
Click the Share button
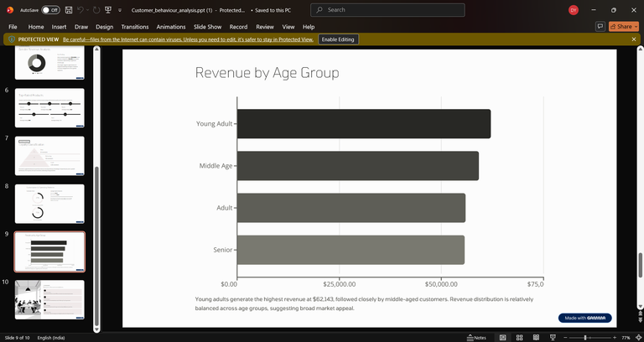pyautogui.click(x=624, y=27)
